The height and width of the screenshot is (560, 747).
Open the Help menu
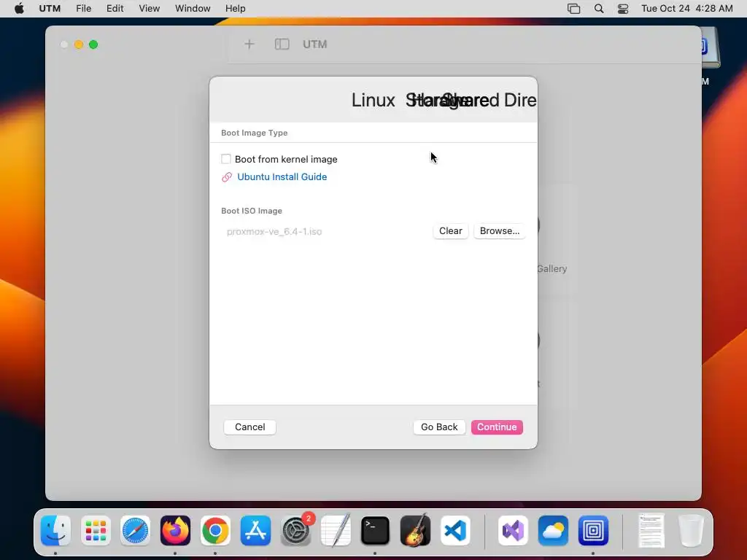click(236, 9)
